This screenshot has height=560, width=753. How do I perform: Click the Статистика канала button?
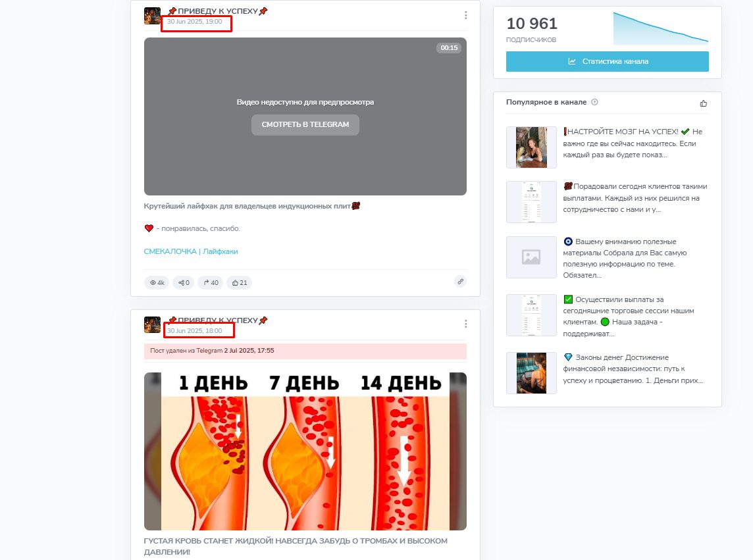coord(607,61)
